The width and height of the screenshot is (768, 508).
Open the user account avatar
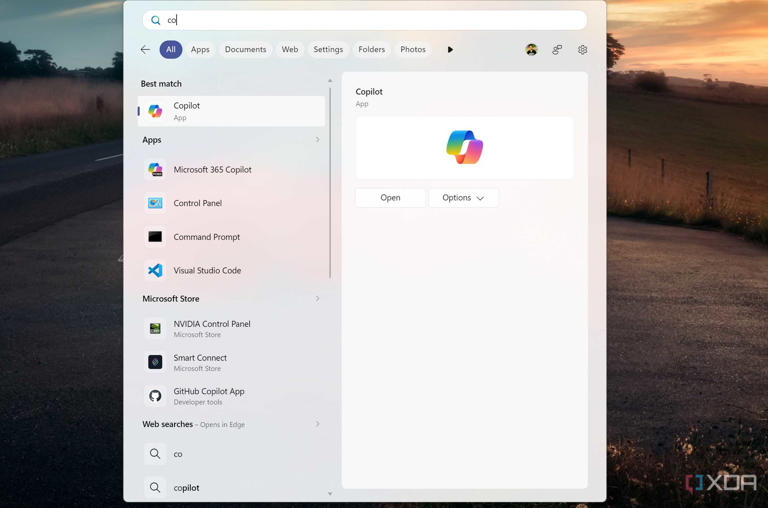pos(531,49)
